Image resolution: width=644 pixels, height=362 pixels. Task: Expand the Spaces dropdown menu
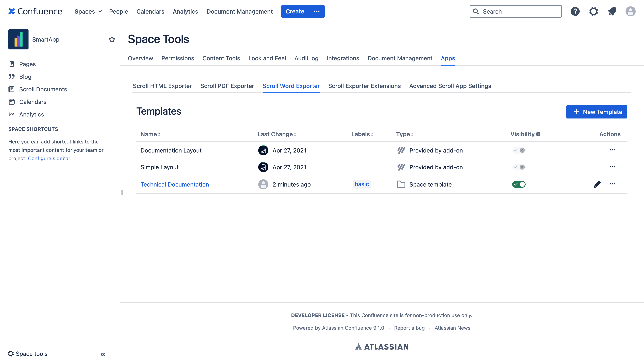88,12
